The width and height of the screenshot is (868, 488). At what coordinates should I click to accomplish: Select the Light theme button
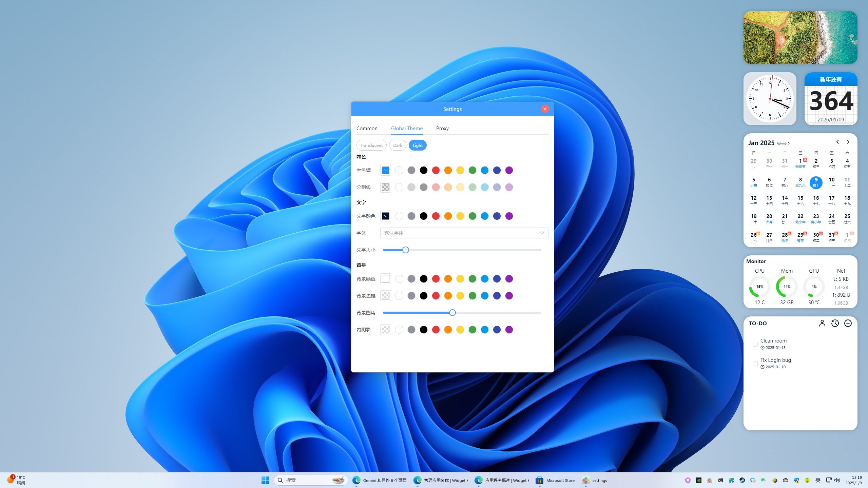[417, 145]
